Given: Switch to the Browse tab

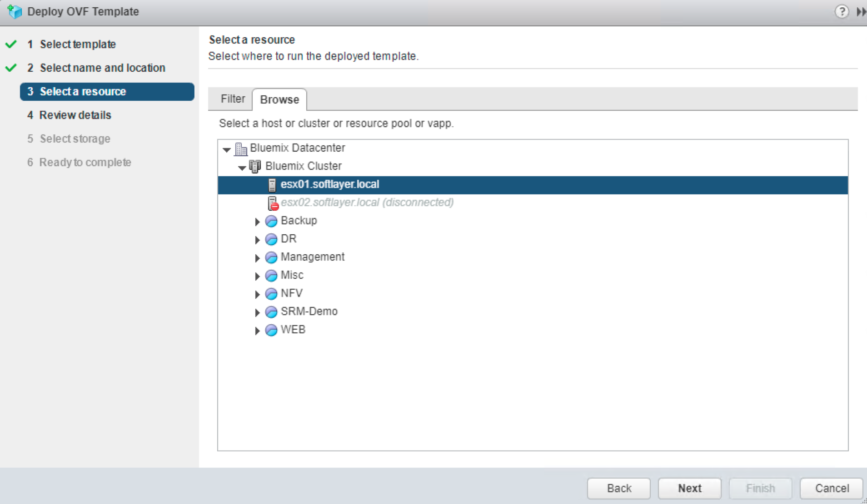Looking at the screenshot, I should 279,99.
